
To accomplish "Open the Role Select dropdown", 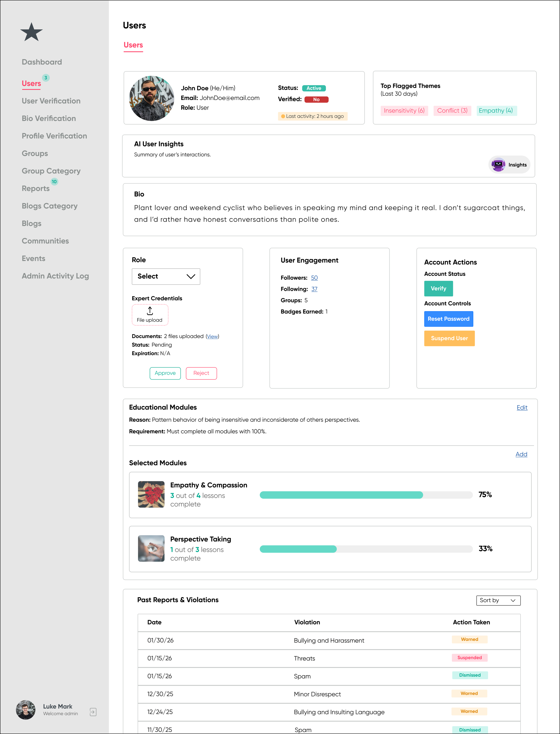I will click(166, 276).
